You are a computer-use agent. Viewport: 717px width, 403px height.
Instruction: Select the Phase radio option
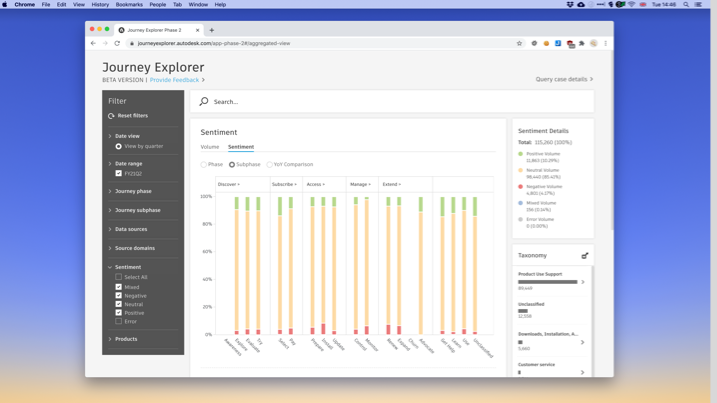[x=203, y=165]
